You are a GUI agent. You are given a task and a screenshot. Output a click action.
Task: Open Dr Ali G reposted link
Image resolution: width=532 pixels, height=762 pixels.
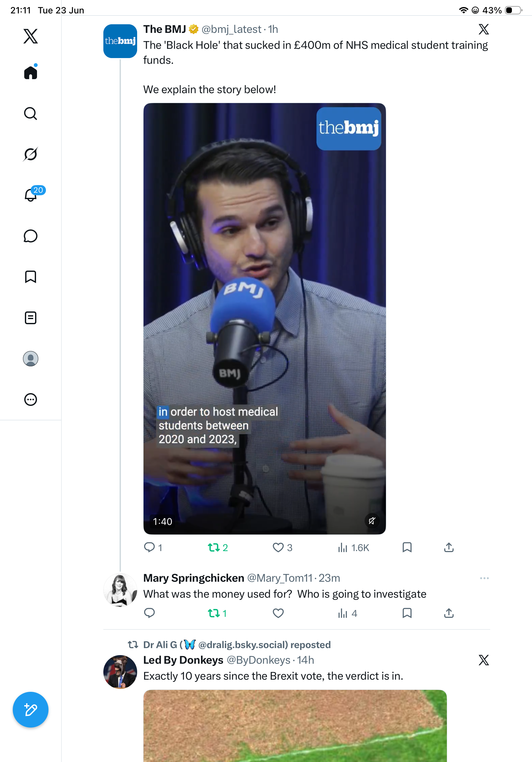coord(237,645)
